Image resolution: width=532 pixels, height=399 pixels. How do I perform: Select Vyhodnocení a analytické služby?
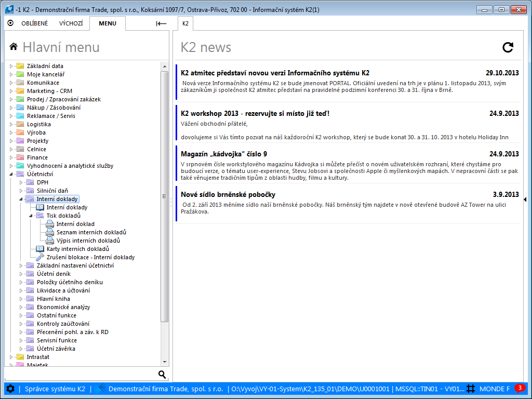tap(70, 166)
